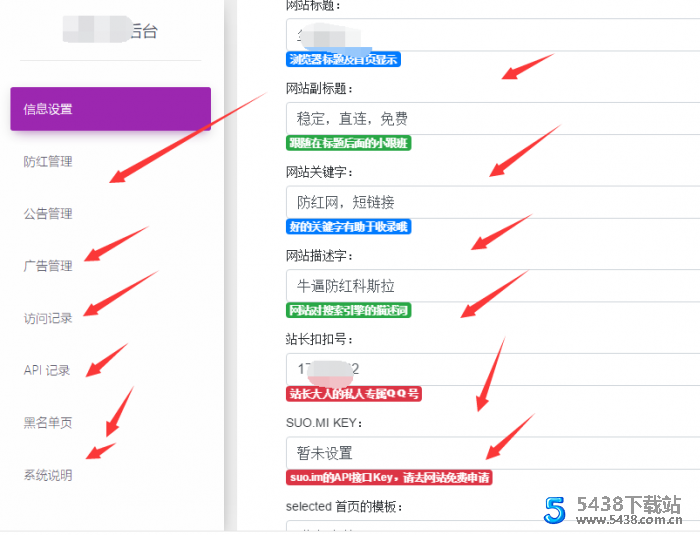View the 访问记录 page

[x=48, y=318]
